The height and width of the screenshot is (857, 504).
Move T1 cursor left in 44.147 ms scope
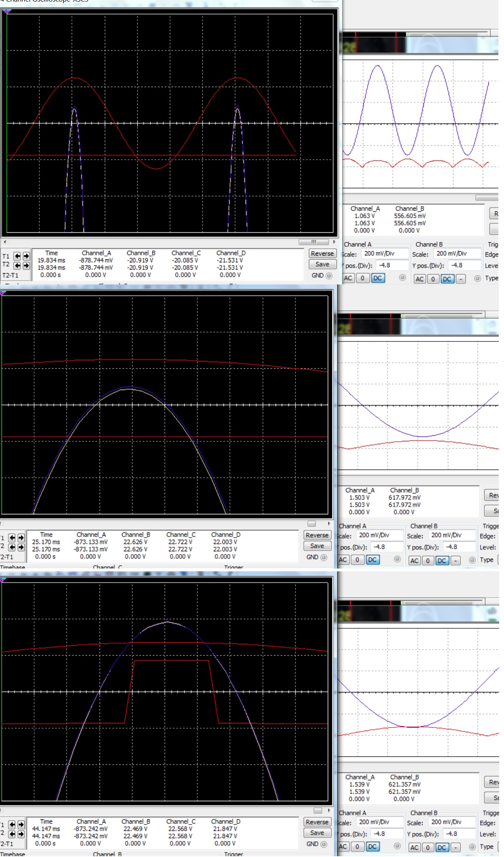click(x=12, y=825)
